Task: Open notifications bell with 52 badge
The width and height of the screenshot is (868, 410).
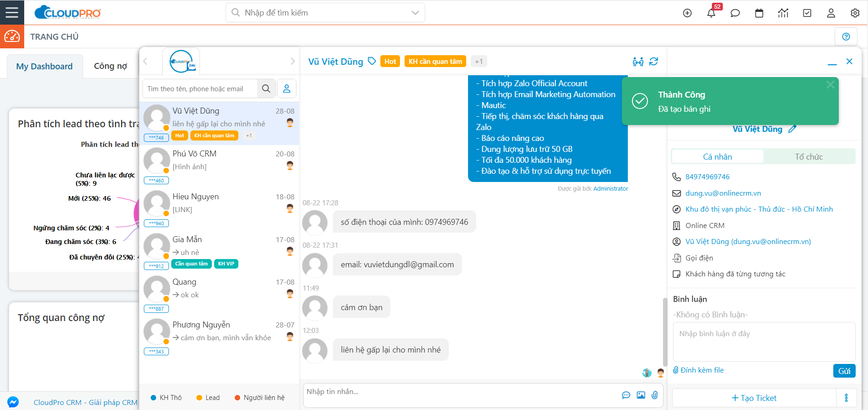Action: click(x=711, y=13)
